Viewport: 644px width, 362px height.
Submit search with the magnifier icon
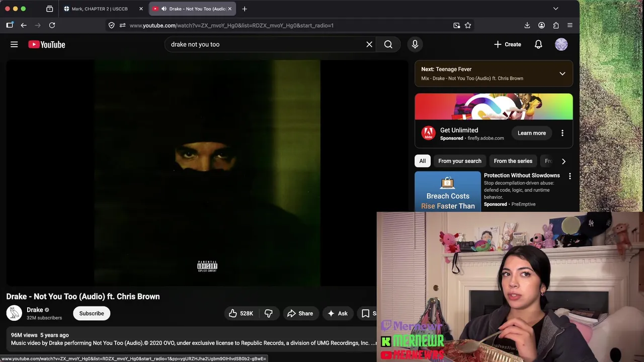tap(388, 44)
